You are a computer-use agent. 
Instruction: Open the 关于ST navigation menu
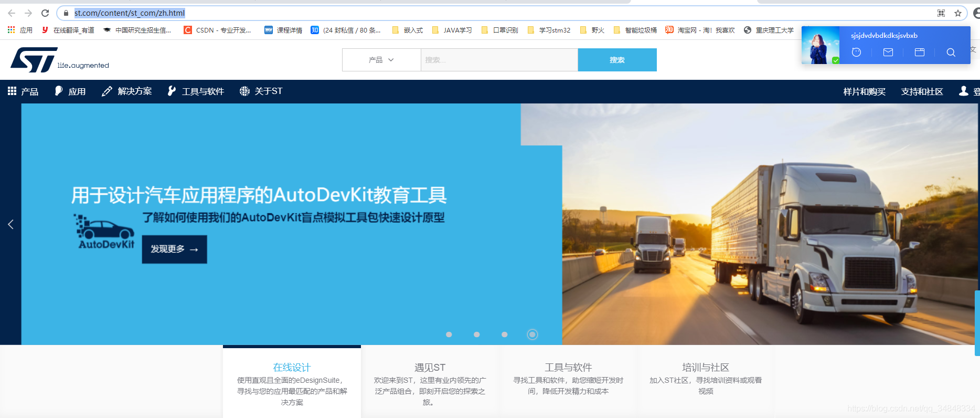pyautogui.click(x=261, y=91)
